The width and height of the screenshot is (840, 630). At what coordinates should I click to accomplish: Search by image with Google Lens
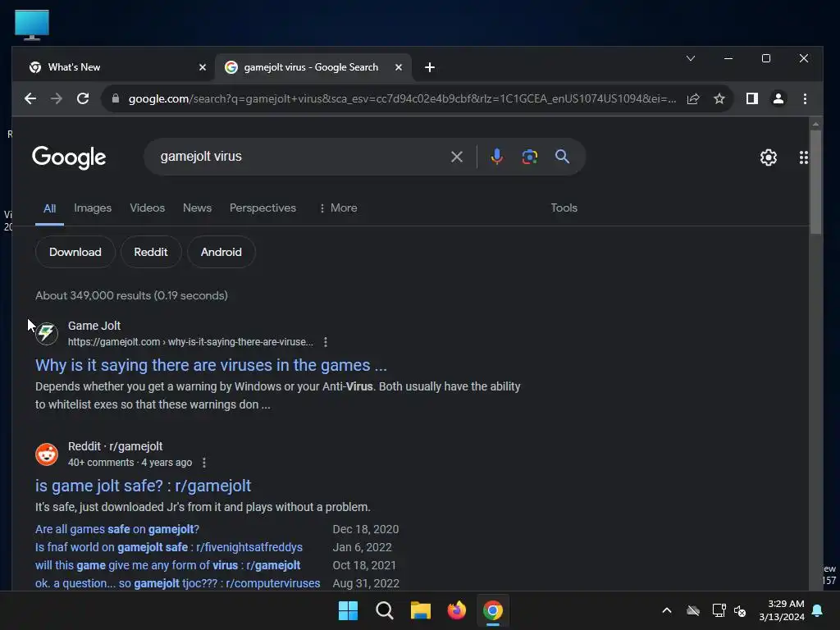tap(529, 157)
